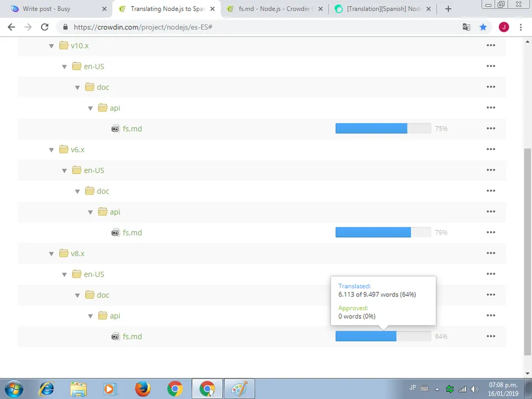Bookmark this page with star icon

[483, 27]
